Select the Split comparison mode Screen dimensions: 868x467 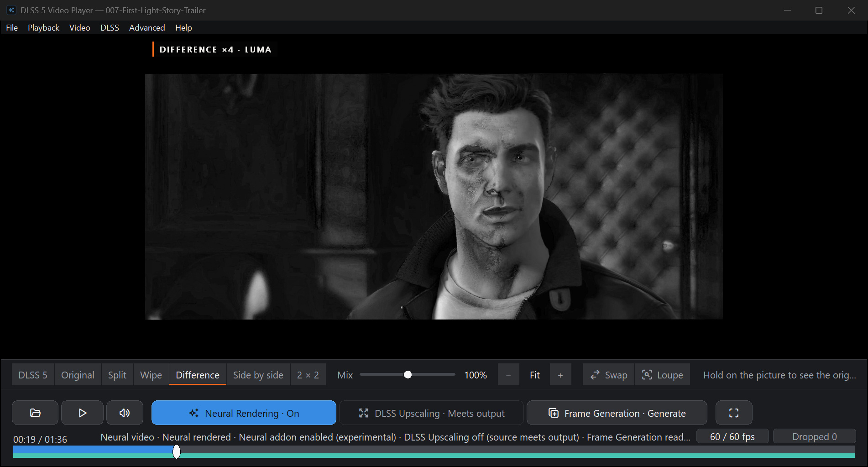(x=117, y=375)
